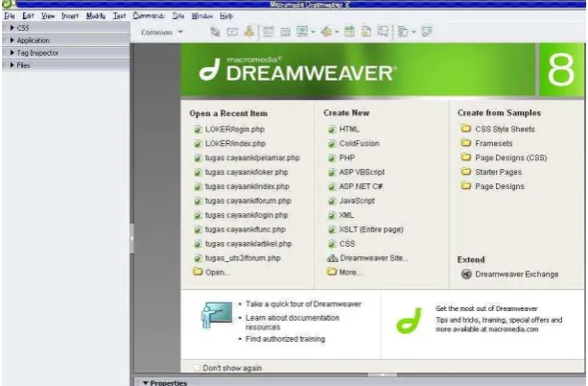Open CSS Style Sheets samples folder
The width and height of the screenshot is (588, 386).
(x=505, y=130)
